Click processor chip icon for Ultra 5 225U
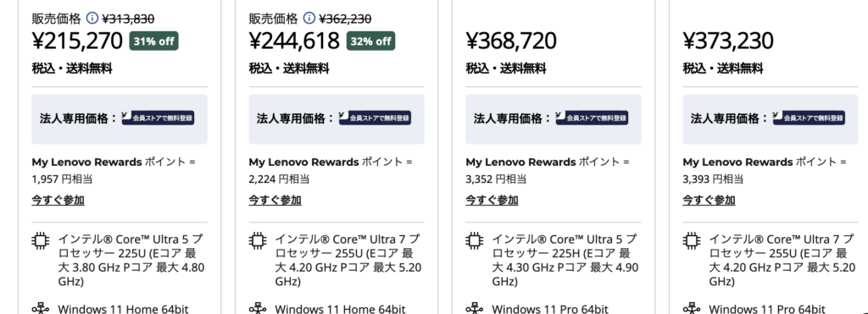 (40, 240)
